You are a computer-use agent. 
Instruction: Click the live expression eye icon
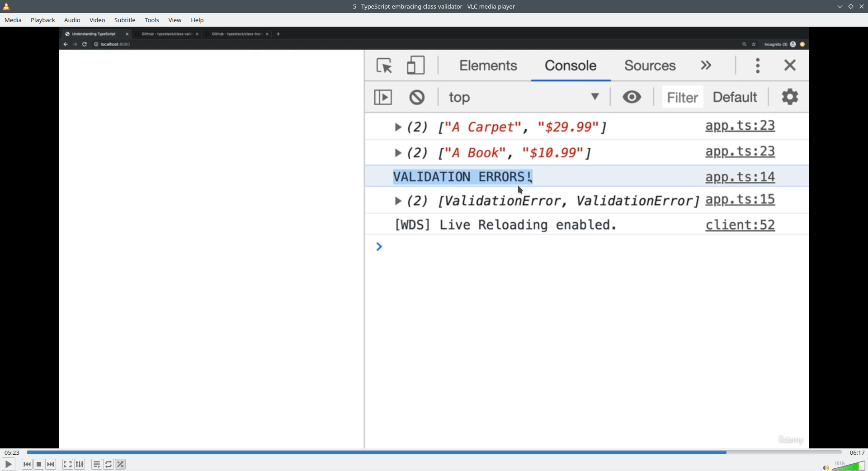632,97
